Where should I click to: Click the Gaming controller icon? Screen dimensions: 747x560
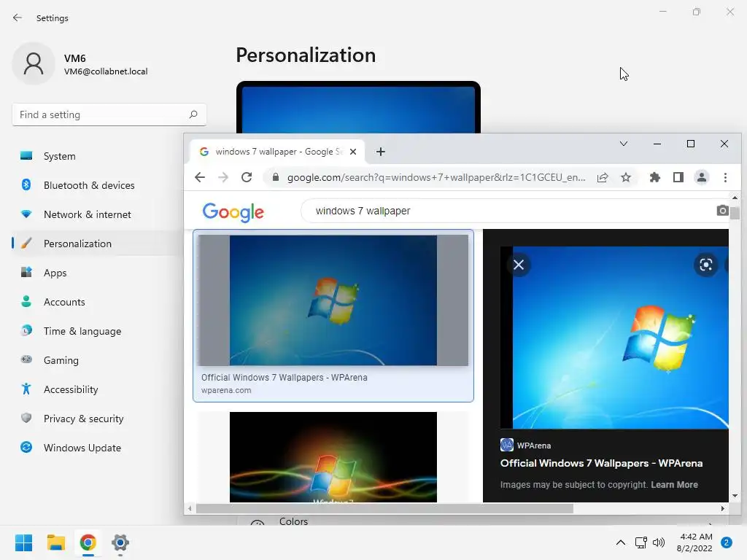pos(26,359)
